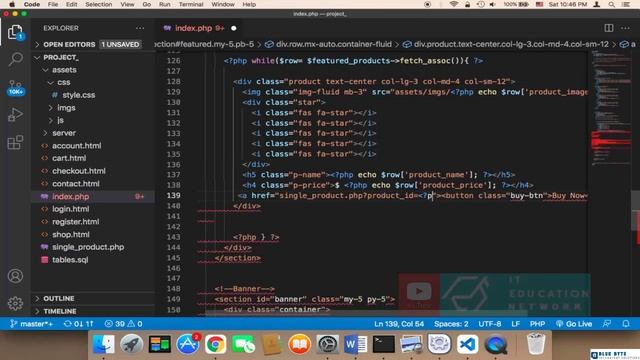Change encoding via UTF-8
The image size is (640, 360).
[489, 324]
